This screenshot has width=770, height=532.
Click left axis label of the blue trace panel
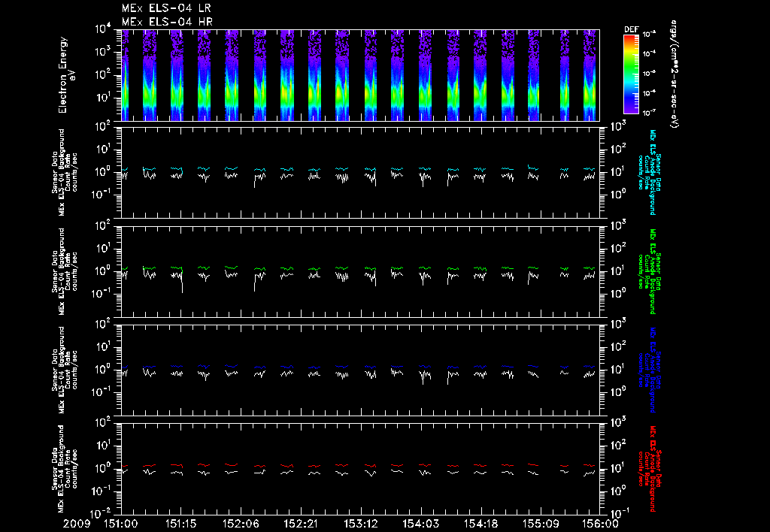click(65, 370)
